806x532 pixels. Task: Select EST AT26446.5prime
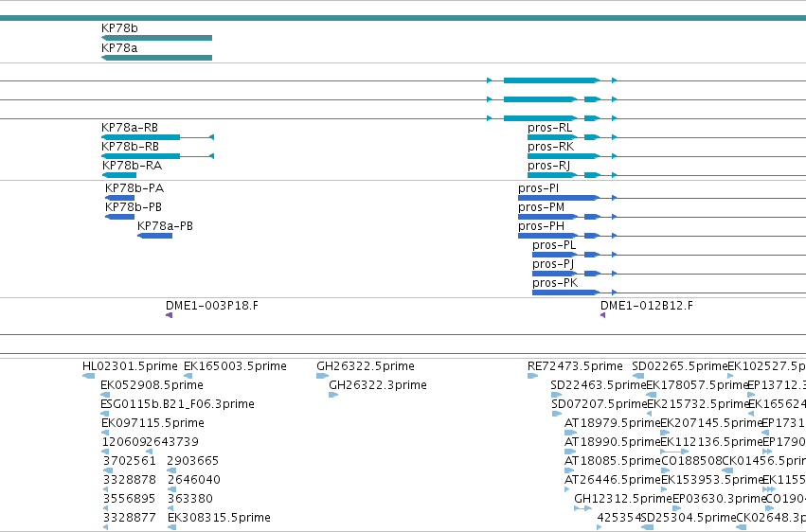point(567,489)
